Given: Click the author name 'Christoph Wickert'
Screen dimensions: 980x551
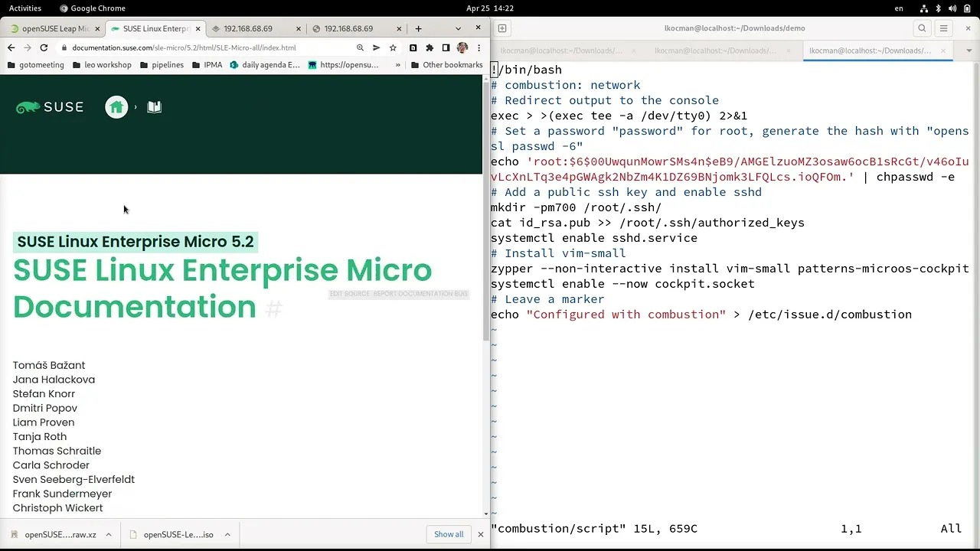Looking at the screenshot, I should [x=57, y=508].
